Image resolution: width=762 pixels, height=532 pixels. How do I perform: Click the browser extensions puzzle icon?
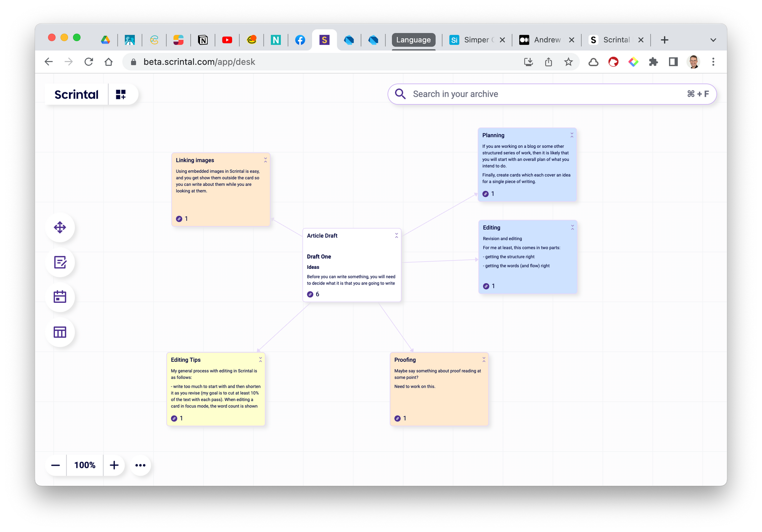653,62
